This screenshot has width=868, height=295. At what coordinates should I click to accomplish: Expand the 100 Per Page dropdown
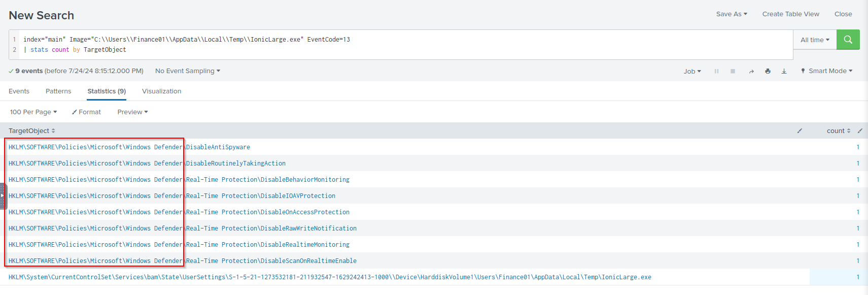pyautogui.click(x=33, y=112)
